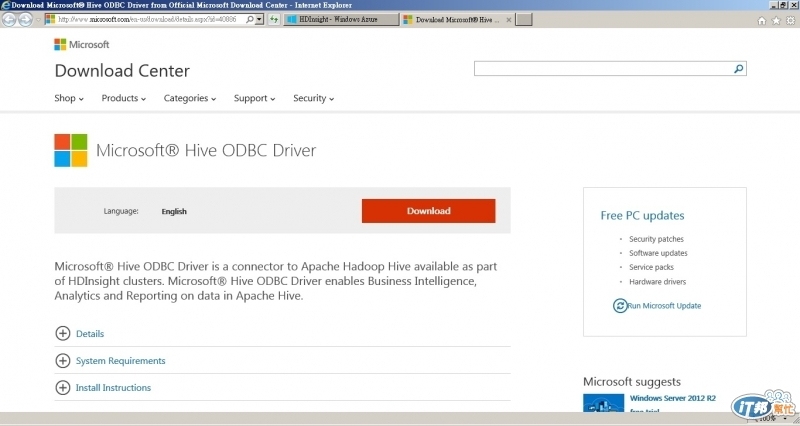Click the search magnifier in Download Center
The height and width of the screenshot is (426, 800).
(x=739, y=68)
